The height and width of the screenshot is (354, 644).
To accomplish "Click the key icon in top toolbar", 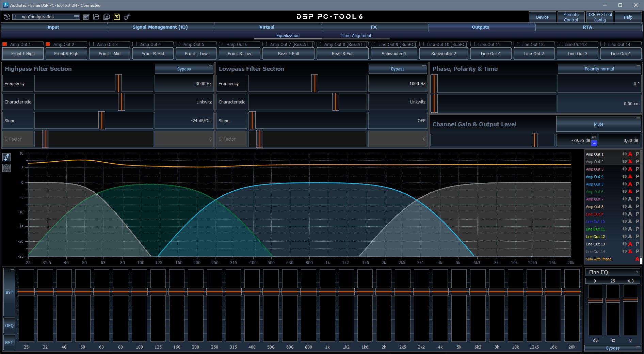I will point(127,17).
